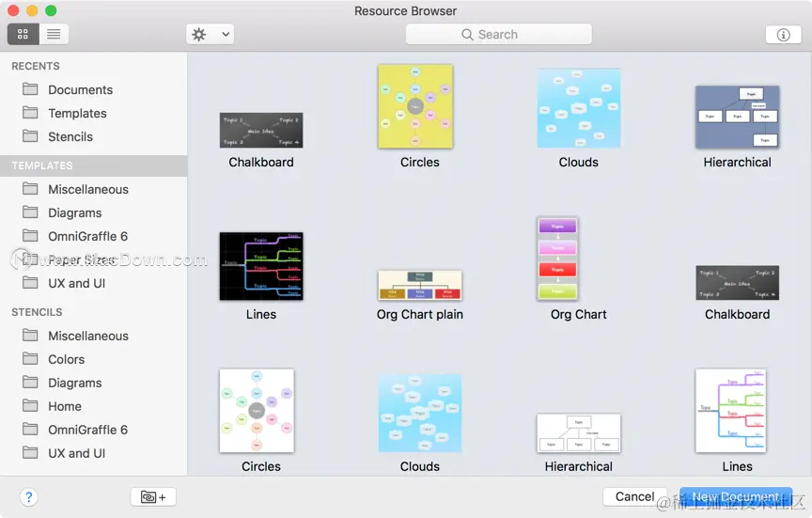Open UX and UI in Stencils section
The width and height of the screenshot is (812, 518).
(x=77, y=454)
